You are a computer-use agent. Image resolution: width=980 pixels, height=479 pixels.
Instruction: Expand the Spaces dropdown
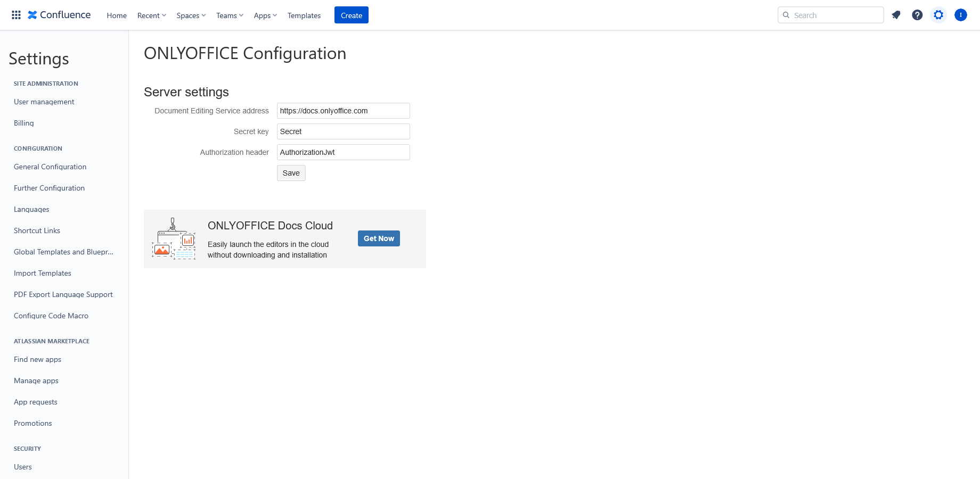pyautogui.click(x=191, y=15)
